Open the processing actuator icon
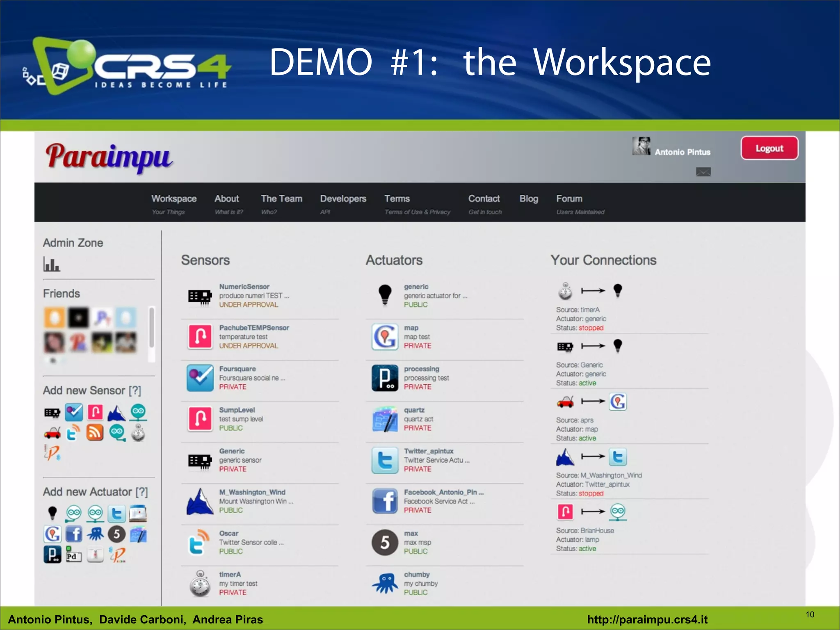This screenshot has width=840, height=630. (385, 378)
